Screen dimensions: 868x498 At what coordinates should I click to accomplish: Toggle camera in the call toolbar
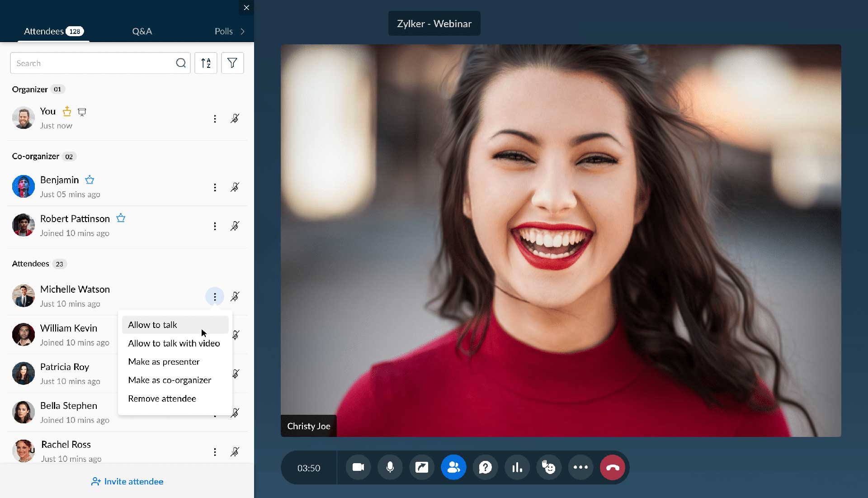358,467
